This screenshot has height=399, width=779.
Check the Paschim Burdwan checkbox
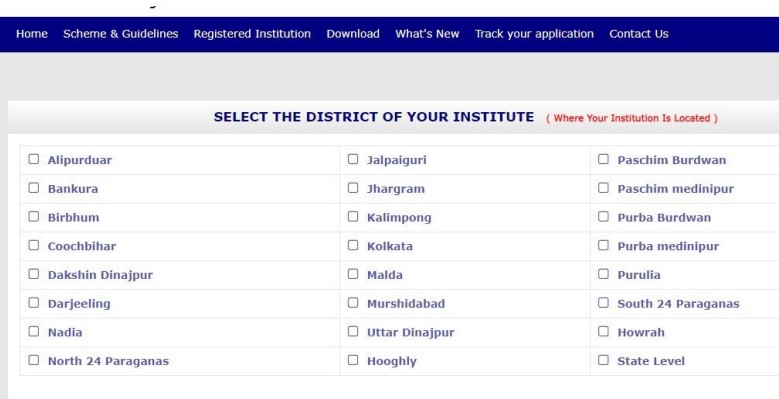click(x=603, y=159)
